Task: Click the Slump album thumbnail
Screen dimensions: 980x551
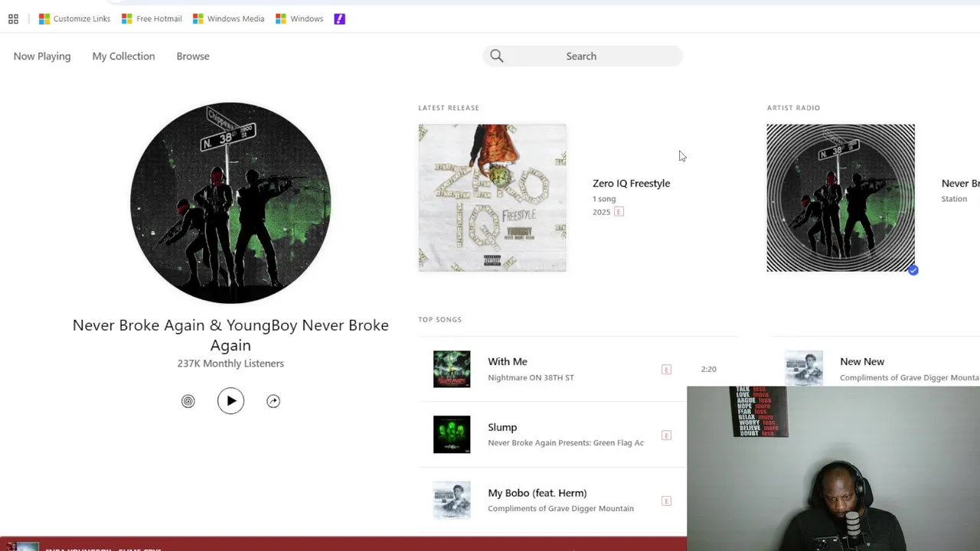Action: [452, 435]
